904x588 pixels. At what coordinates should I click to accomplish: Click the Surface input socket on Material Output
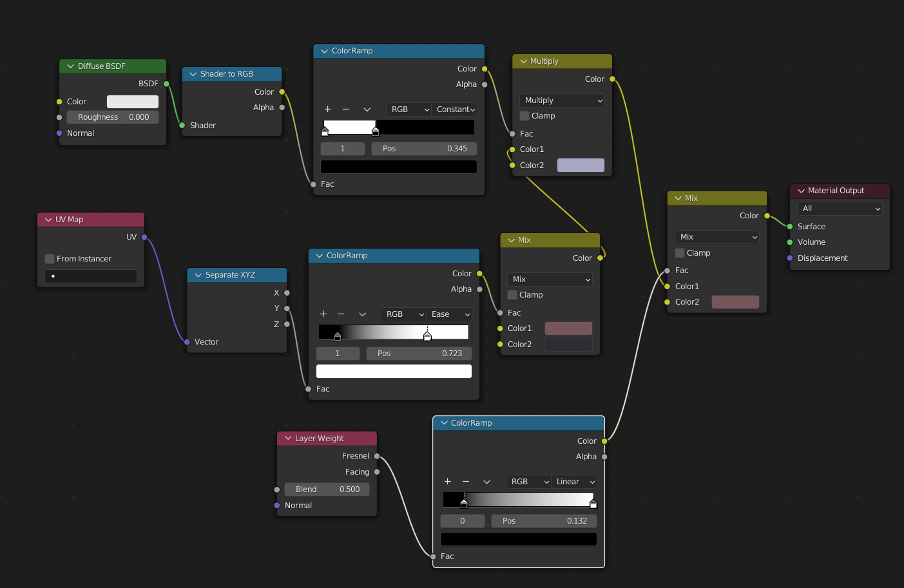(x=790, y=227)
